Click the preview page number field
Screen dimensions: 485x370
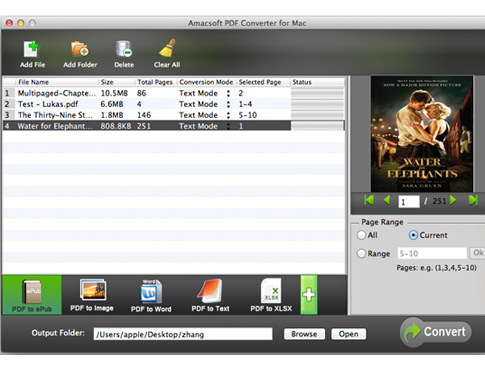tap(409, 202)
